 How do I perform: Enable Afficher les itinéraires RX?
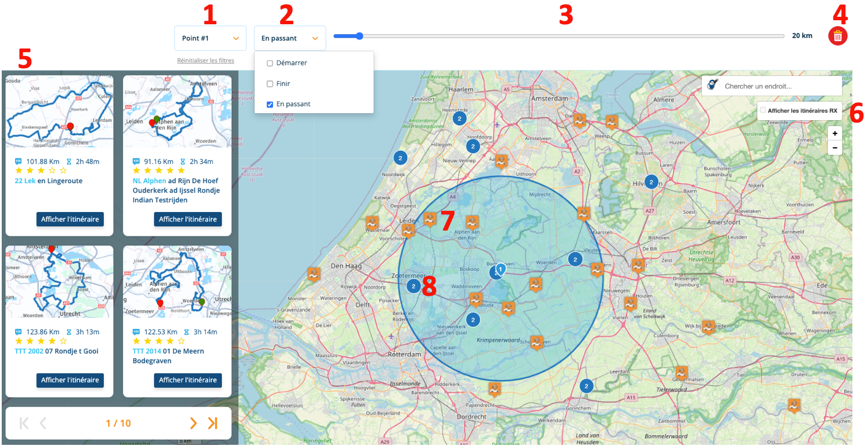coord(763,110)
